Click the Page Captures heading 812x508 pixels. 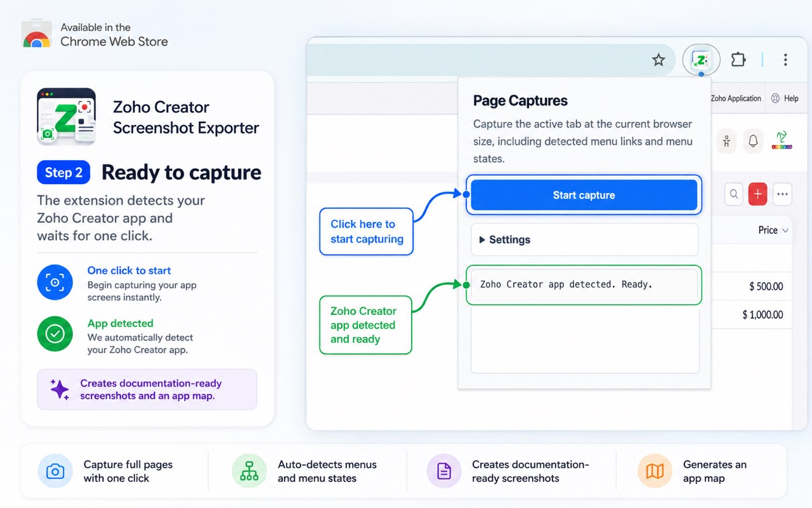click(520, 100)
